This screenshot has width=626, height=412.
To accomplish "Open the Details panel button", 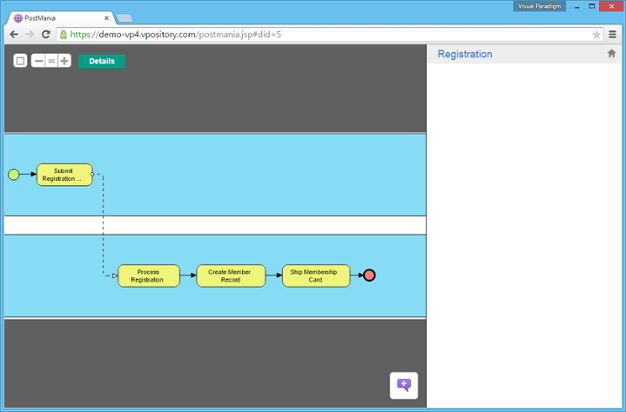I will [102, 61].
